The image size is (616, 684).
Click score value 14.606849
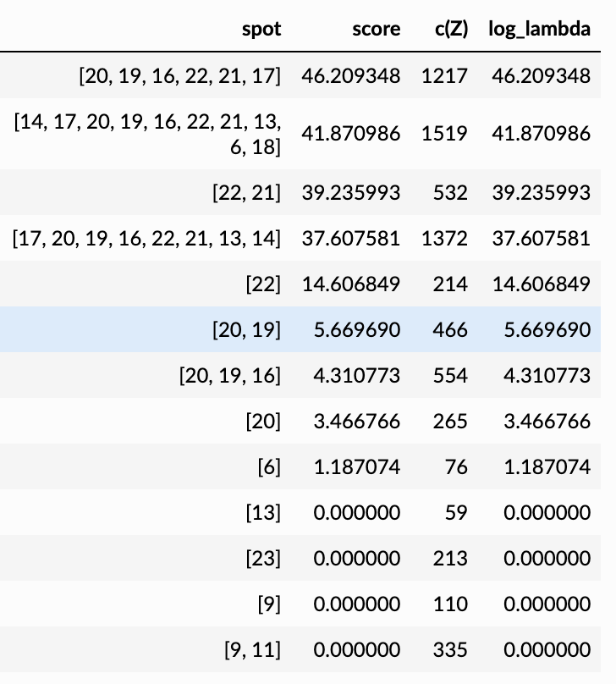tap(351, 284)
